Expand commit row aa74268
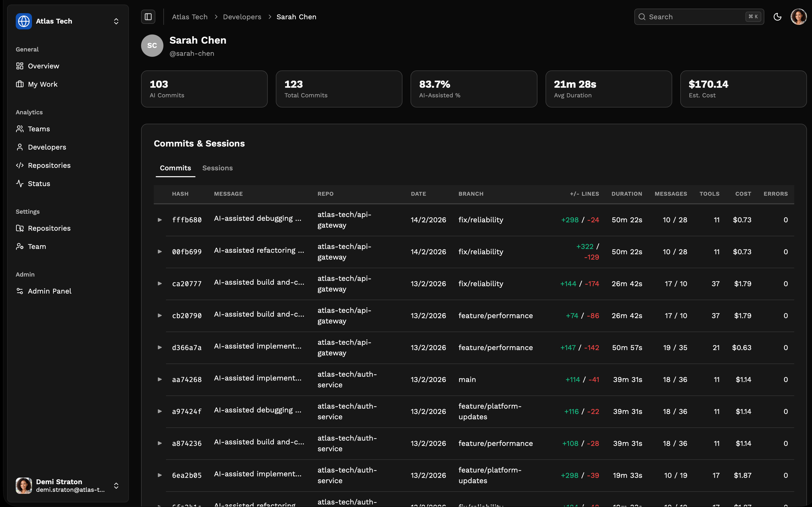812x507 pixels. point(160,379)
